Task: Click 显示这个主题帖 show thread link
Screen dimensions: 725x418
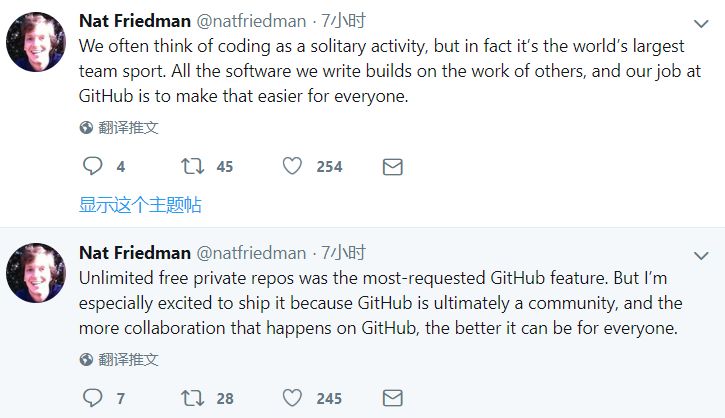Action: [140, 205]
